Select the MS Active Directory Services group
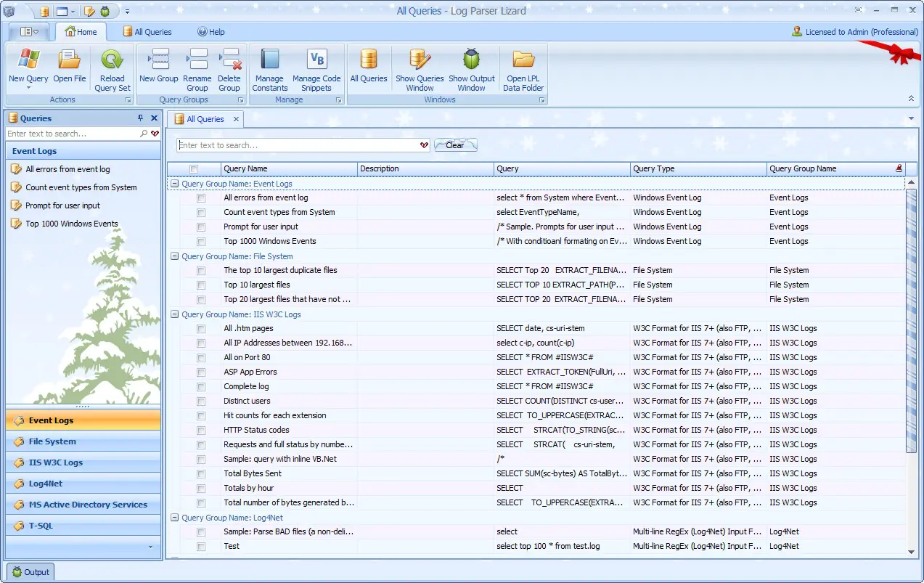Screen dimensions: 924x583 pyautogui.click(x=83, y=505)
